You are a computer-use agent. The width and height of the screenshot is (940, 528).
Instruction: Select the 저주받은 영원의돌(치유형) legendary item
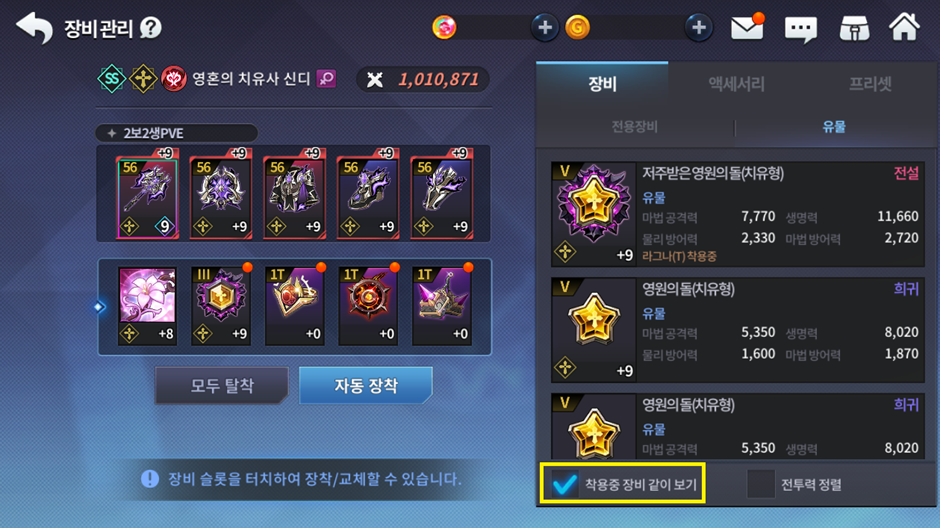click(737, 214)
